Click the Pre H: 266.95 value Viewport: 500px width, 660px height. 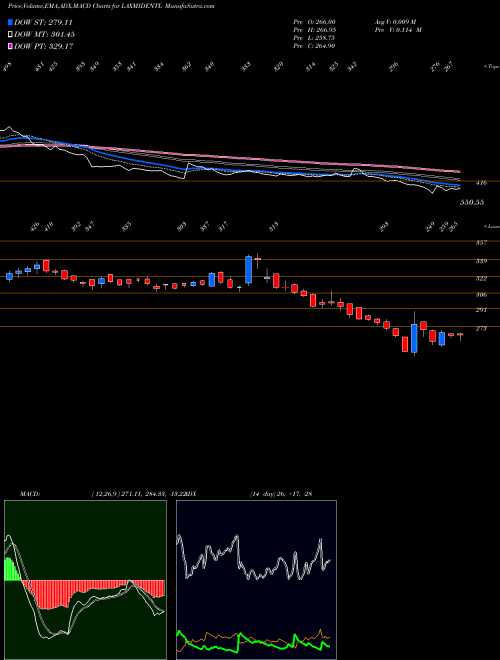[314, 30]
